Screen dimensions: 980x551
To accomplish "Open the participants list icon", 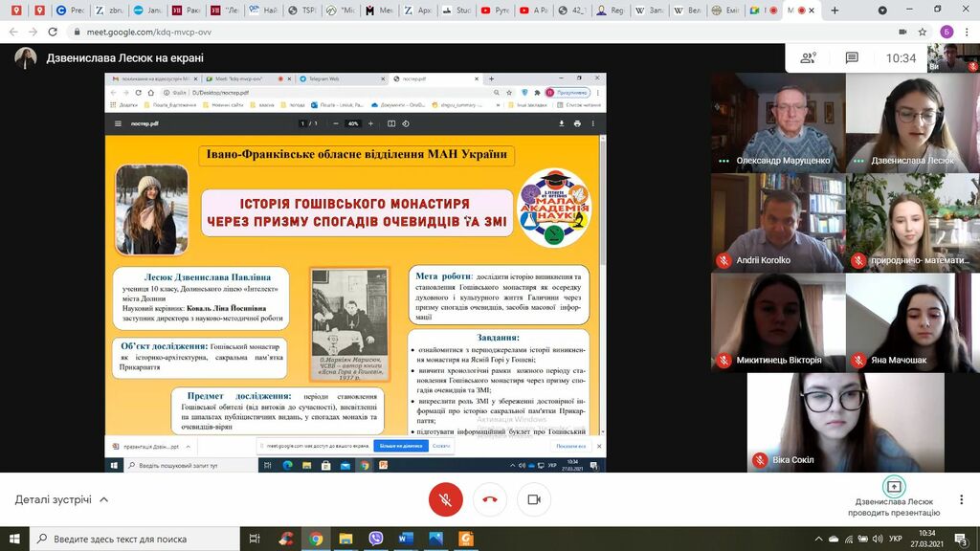I will coord(809,58).
